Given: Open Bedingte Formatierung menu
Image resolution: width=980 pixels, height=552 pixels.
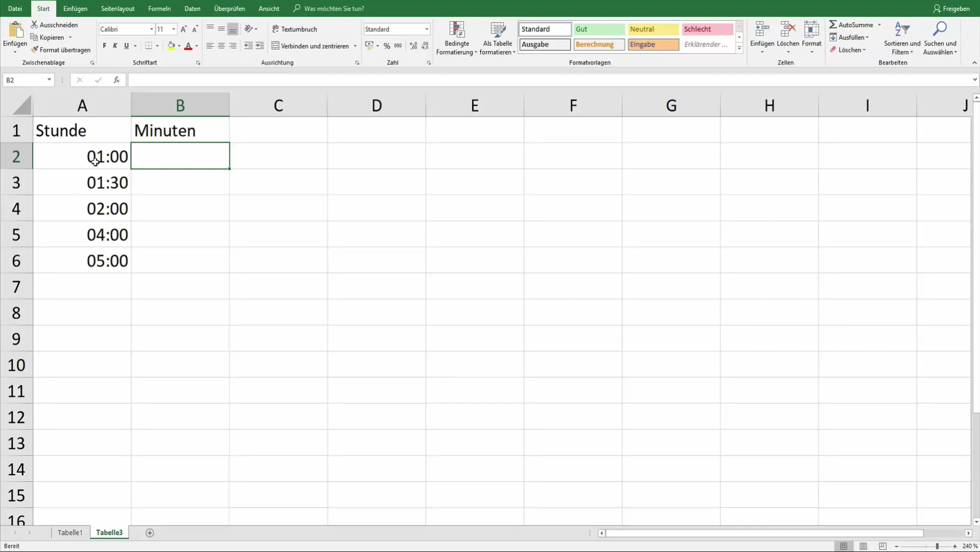Looking at the screenshot, I should click(457, 38).
